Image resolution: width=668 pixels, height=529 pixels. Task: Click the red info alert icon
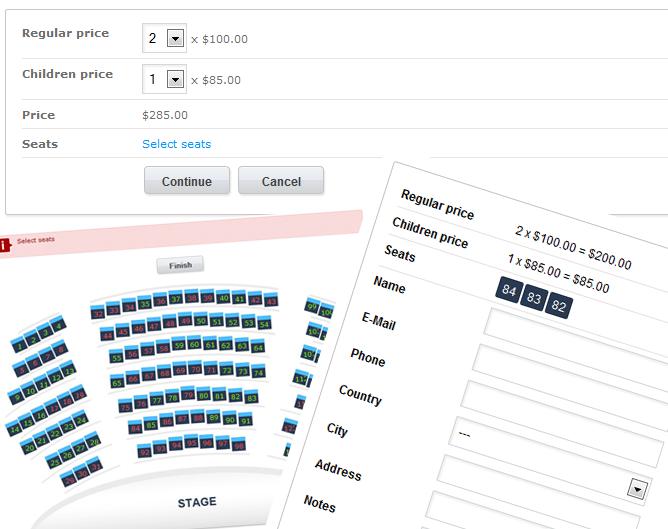point(4,245)
